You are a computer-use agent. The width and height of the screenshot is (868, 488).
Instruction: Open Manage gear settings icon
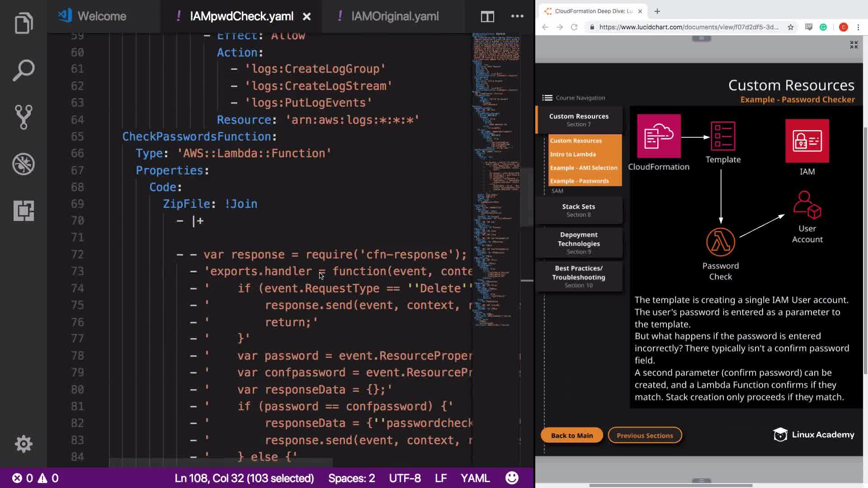[24, 444]
